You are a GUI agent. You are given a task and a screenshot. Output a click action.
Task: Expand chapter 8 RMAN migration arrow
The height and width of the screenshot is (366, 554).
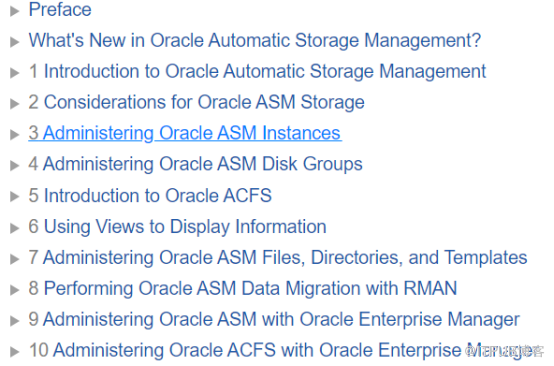tap(14, 290)
